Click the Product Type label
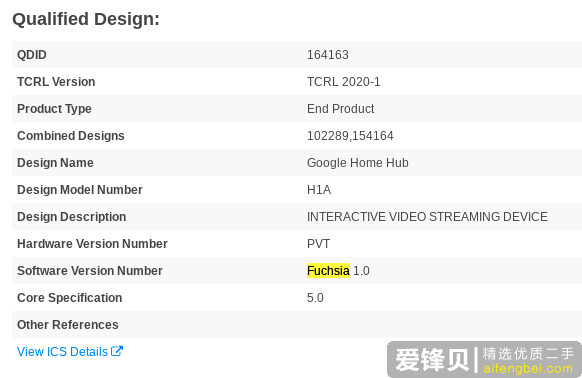This screenshot has height=378, width=582. coord(54,109)
